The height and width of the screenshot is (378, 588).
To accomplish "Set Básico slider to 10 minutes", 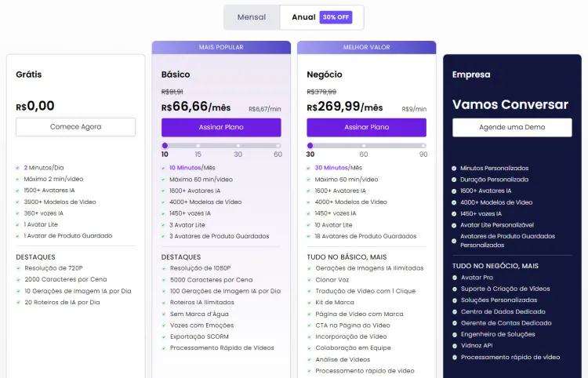I will pyautogui.click(x=165, y=146).
